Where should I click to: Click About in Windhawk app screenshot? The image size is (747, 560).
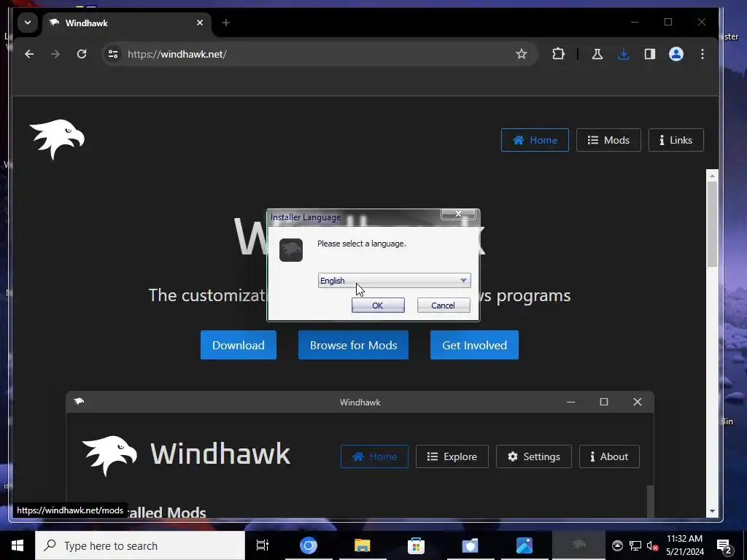point(609,456)
